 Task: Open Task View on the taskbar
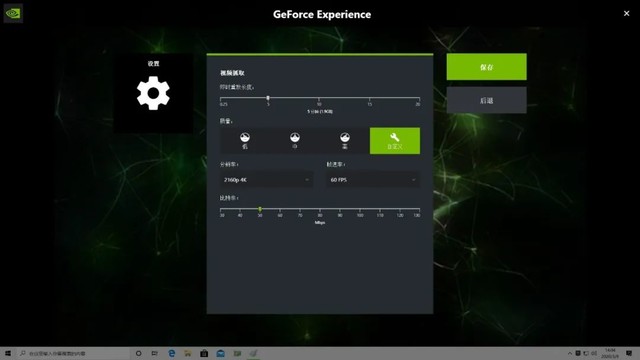point(155,353)
